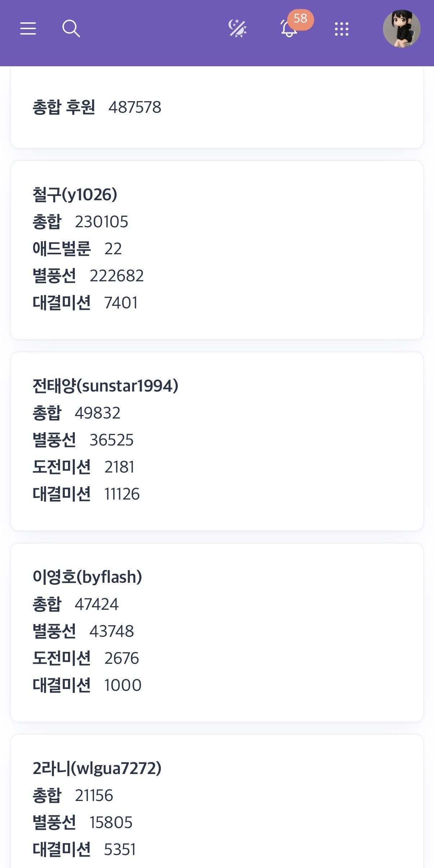Click 철구's 별풍선 value 222682
Screen dimensions: 434x868
click(117, 276)
